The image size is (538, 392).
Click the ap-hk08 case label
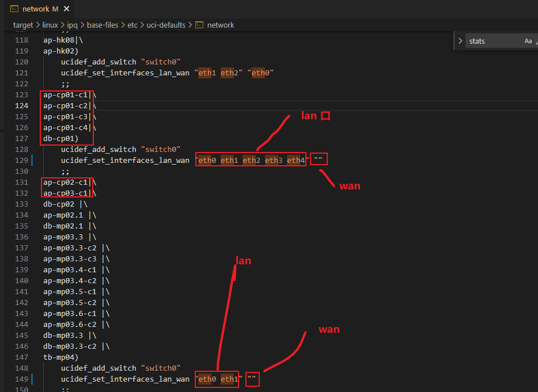click(59, 40)
